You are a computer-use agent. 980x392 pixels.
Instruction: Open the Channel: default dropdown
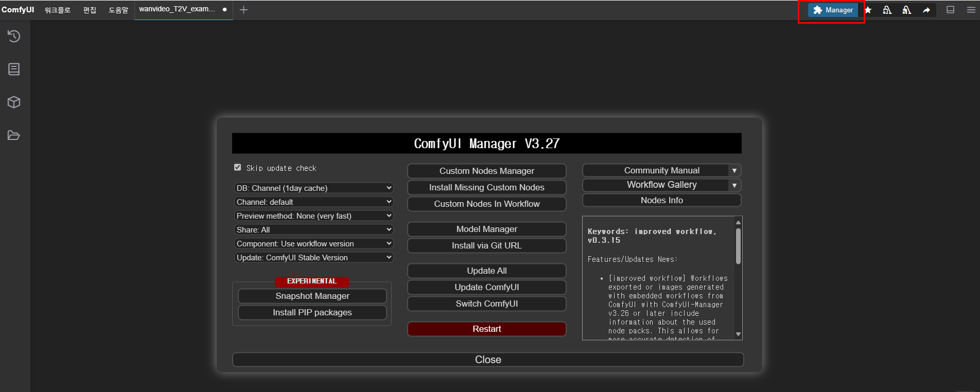pyautogui.click(x=314, y=202)
